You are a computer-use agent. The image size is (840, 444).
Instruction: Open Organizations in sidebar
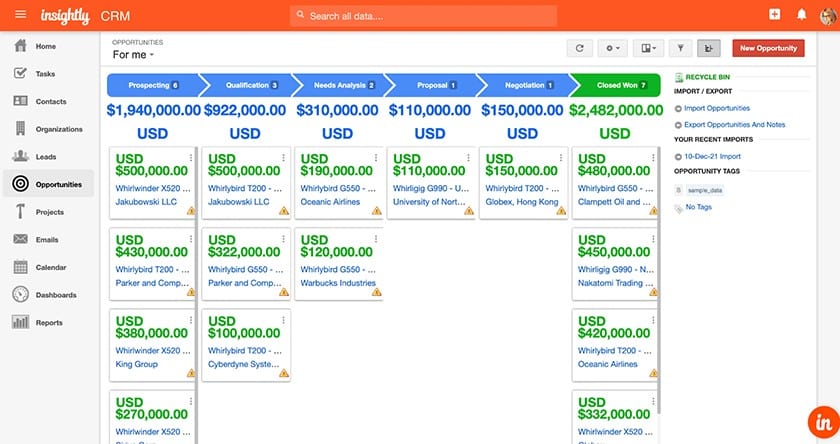(59, 129)
